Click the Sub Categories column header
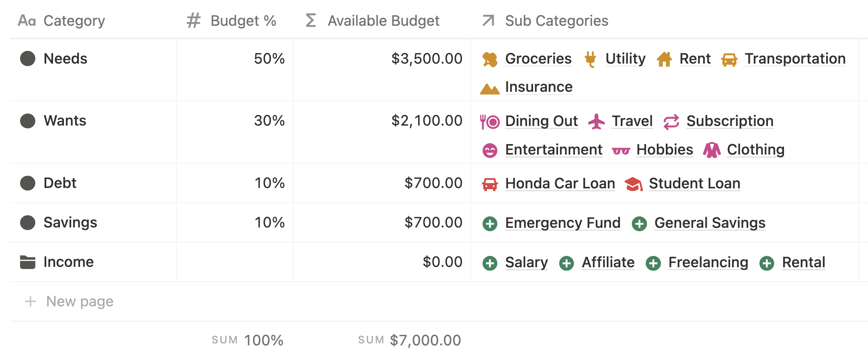868x349 pixels. [x=556, y=21]
